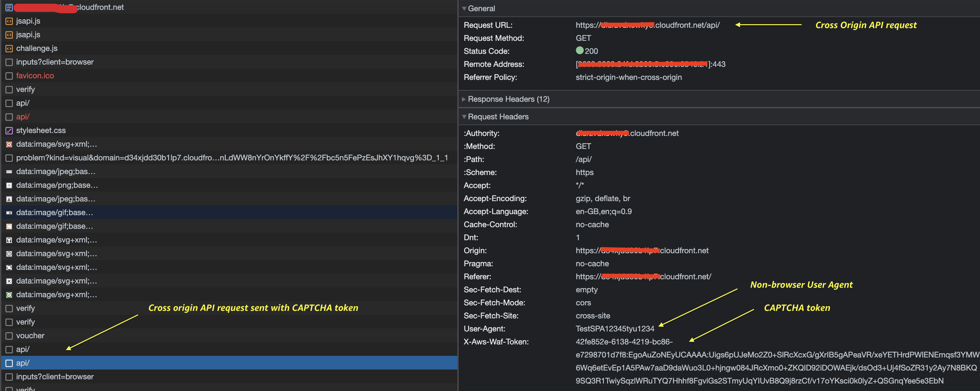Click the stylesheet icon next to stylesheet.css

[x=9, y=131]
